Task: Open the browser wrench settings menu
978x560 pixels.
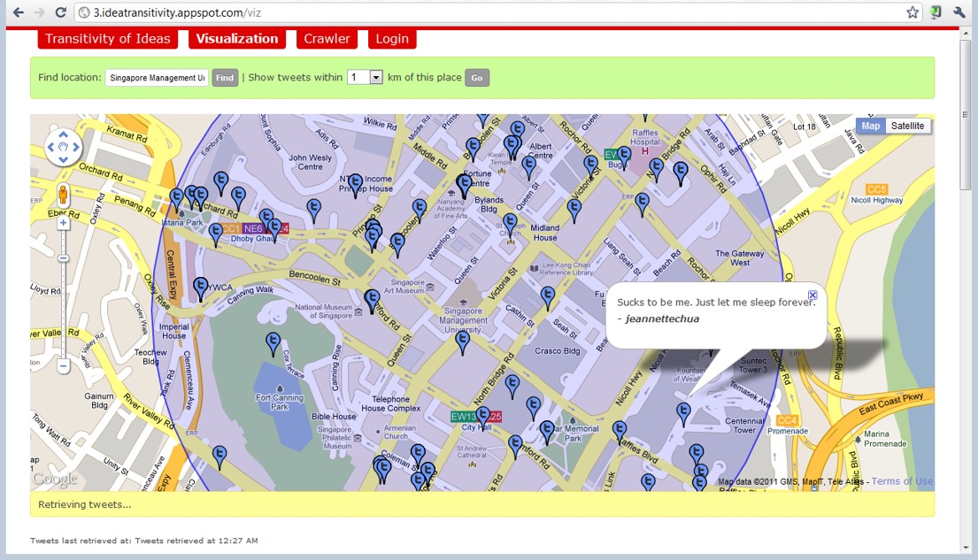Action: click(x=959, y=12)
